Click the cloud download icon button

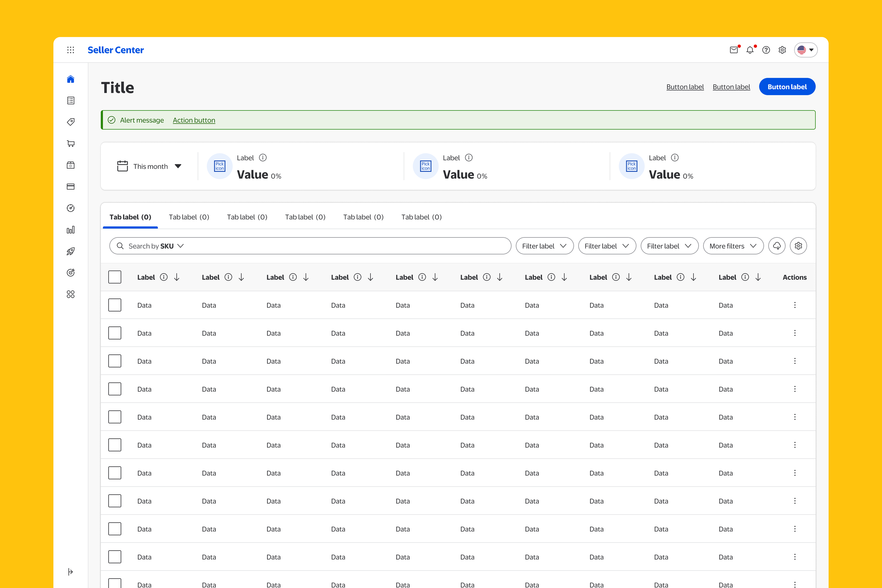pos(776,246)
